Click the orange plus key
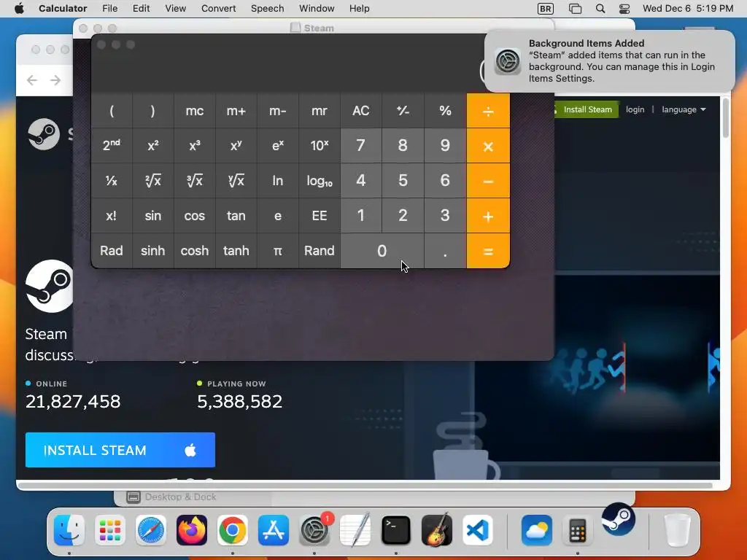Viewport: 747px width, 560px height. [488, 216]
